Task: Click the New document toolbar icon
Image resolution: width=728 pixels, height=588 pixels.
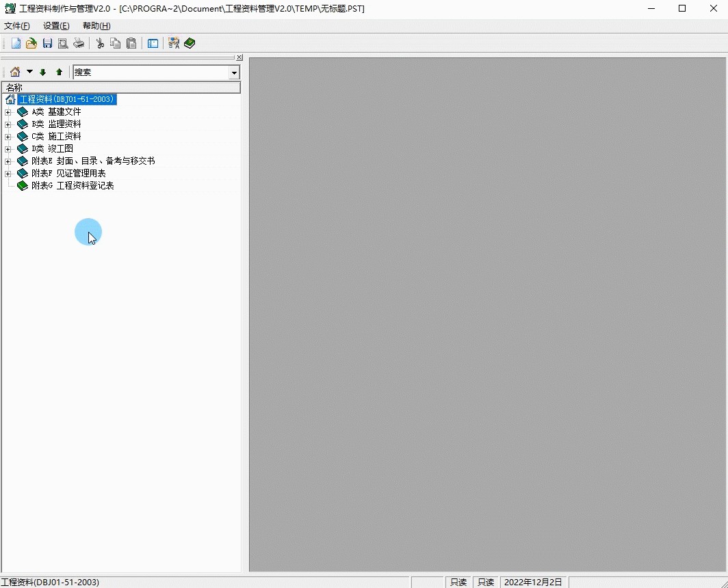Action: (16, 44)
